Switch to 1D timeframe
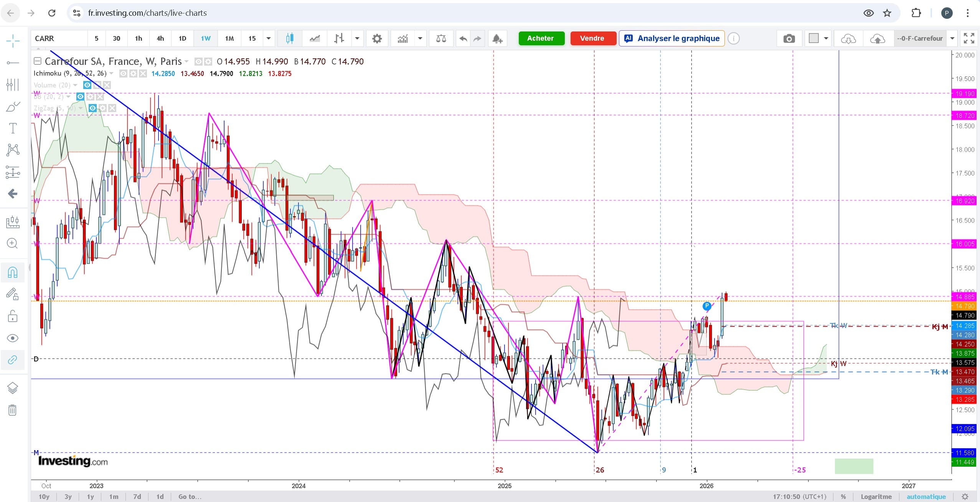 (183, 38)
